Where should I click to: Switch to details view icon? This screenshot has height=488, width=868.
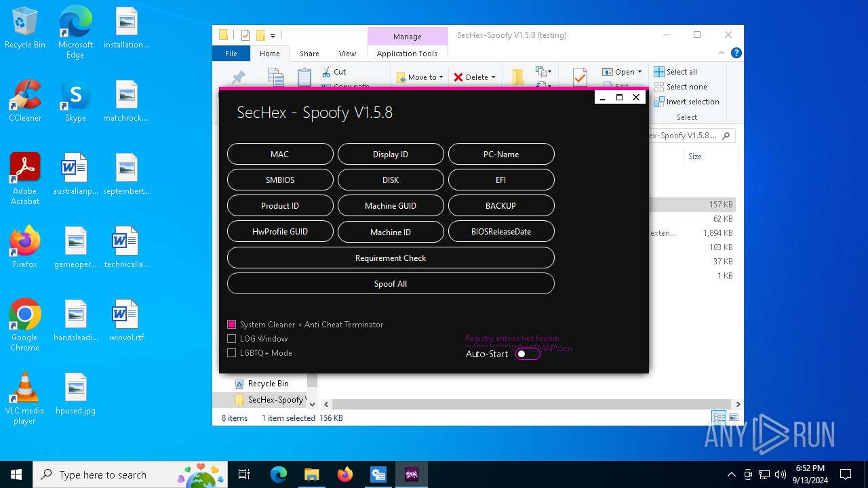pyautogui.click(x=719, y=418)
